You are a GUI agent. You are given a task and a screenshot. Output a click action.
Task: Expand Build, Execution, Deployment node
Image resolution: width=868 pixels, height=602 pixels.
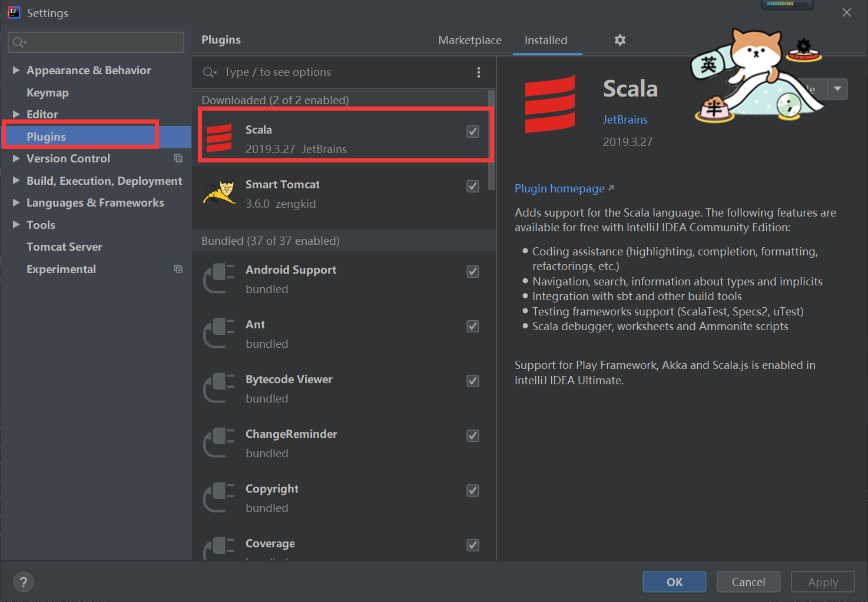pyautogui.click(x=16, y=181)
